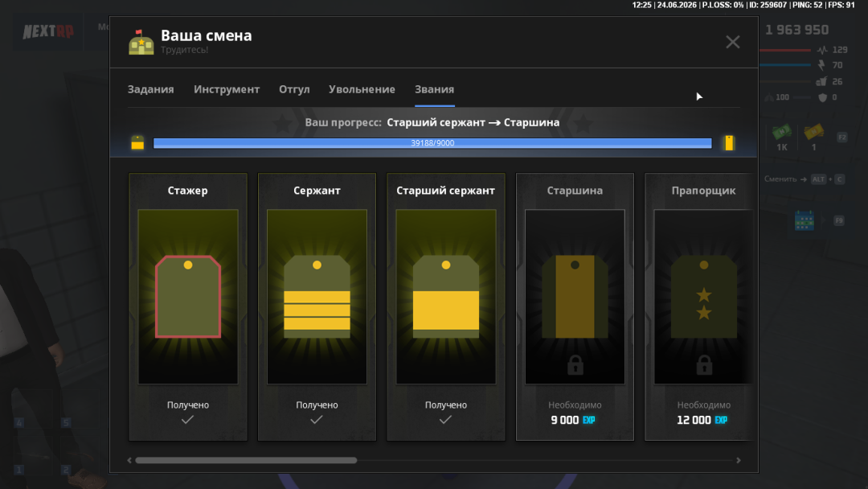Click the Старший сержант card title

pyautogui.click(x=445, y=191)
